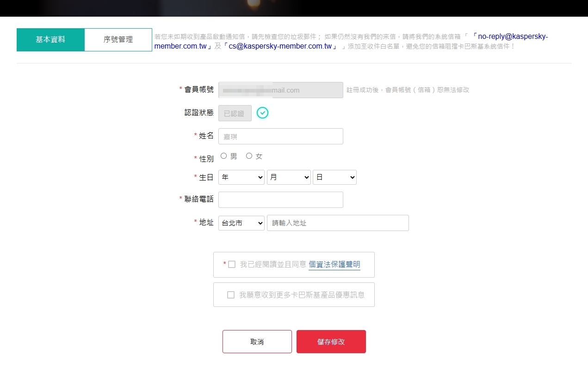Click the 請輸入地址 address input field
Image resolution: width=588 pixels, height=368 pixels.
tap(338, 223)
